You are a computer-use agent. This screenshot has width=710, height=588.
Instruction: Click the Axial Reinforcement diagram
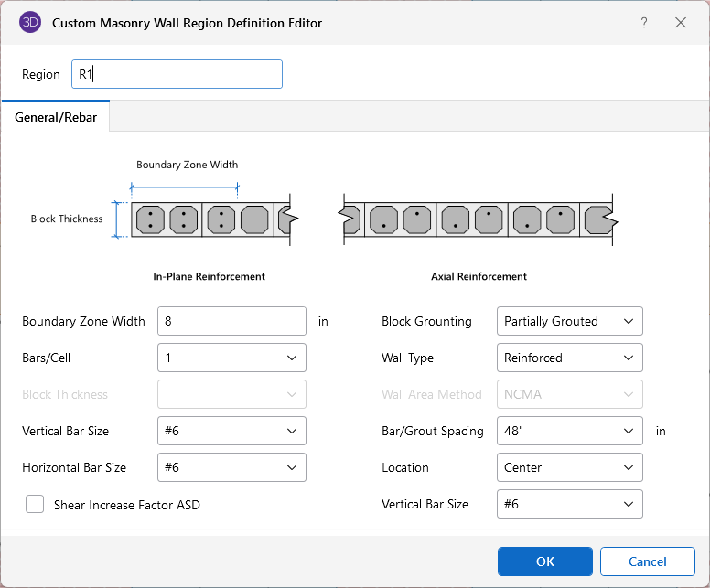click(478, 220)
